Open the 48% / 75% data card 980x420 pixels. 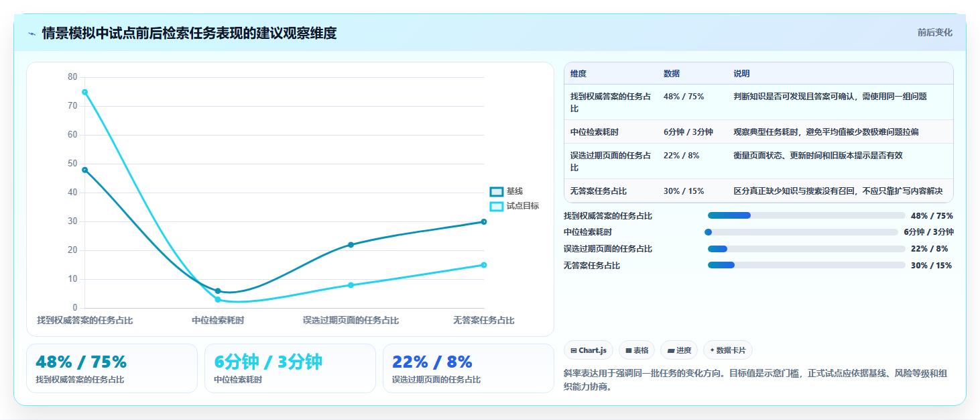click(x=112, y=368)
